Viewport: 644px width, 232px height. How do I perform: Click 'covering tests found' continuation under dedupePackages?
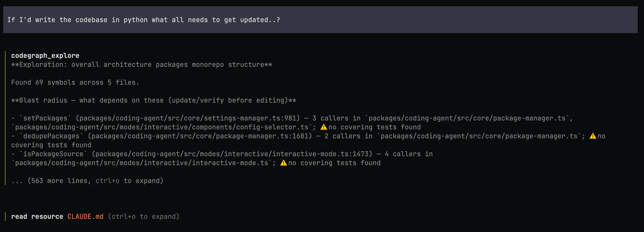[51, 145]
